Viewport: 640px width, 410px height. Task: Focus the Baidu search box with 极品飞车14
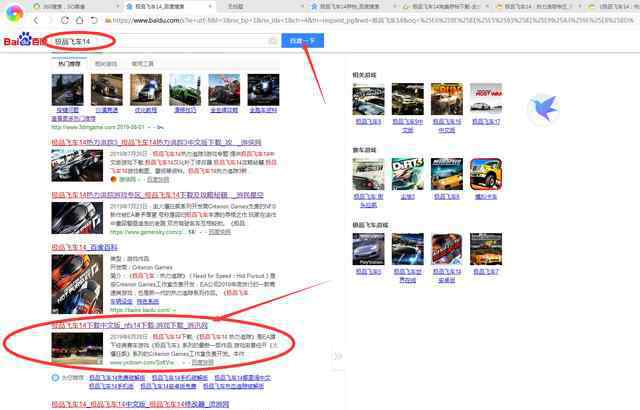pos(161,41)
